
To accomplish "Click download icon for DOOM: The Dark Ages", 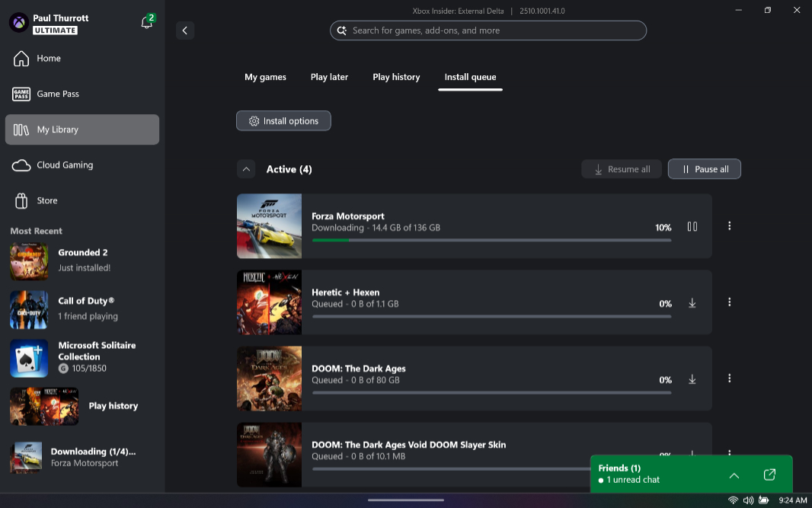I will coord(692,379).
